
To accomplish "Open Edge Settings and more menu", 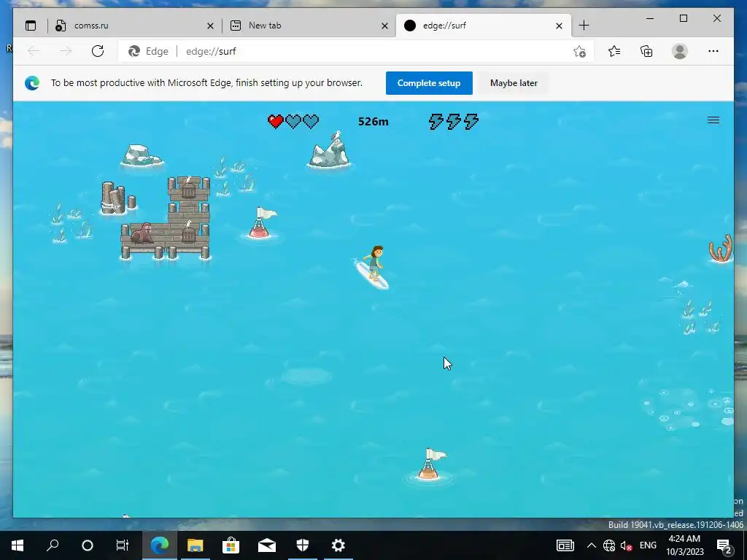I will [713, 51].
